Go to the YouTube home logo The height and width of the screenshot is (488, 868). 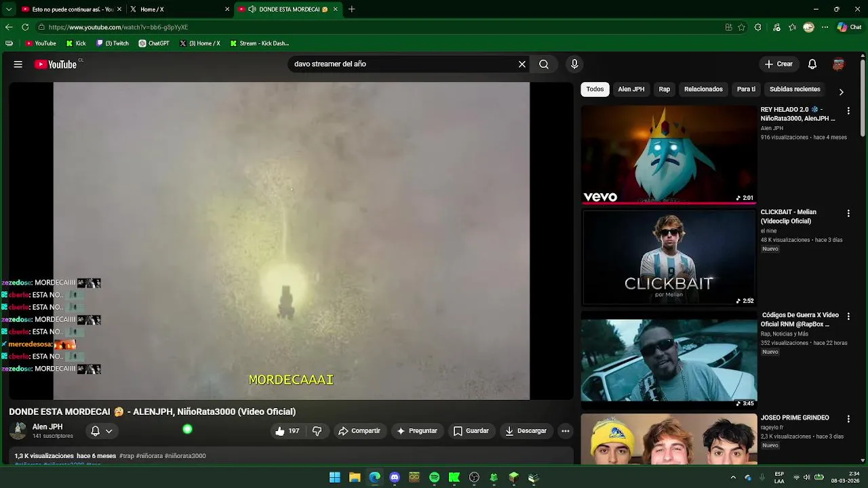[56, 64]
